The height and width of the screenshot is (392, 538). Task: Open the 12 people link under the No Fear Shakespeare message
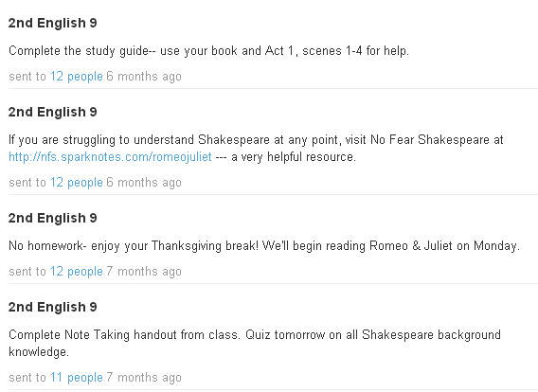[77, 182]
